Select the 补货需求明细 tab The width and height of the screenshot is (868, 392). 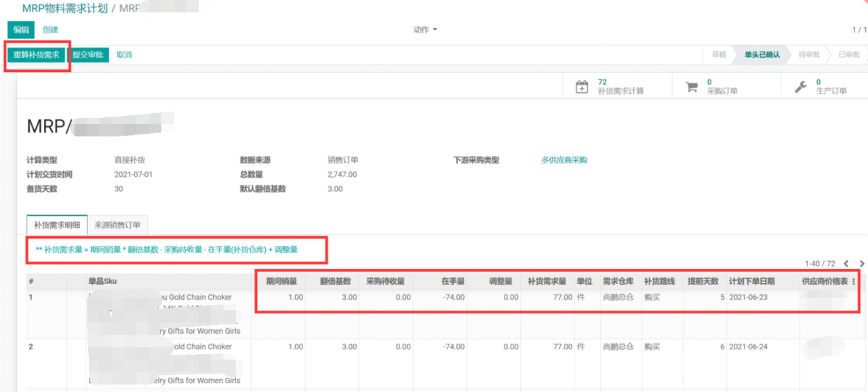click(x=56, y=224)
